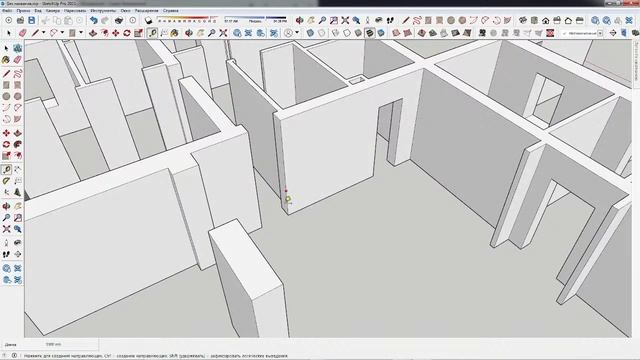640x360 pixels.
Task: Toggle shadows display button
Action: click(149, 20)
